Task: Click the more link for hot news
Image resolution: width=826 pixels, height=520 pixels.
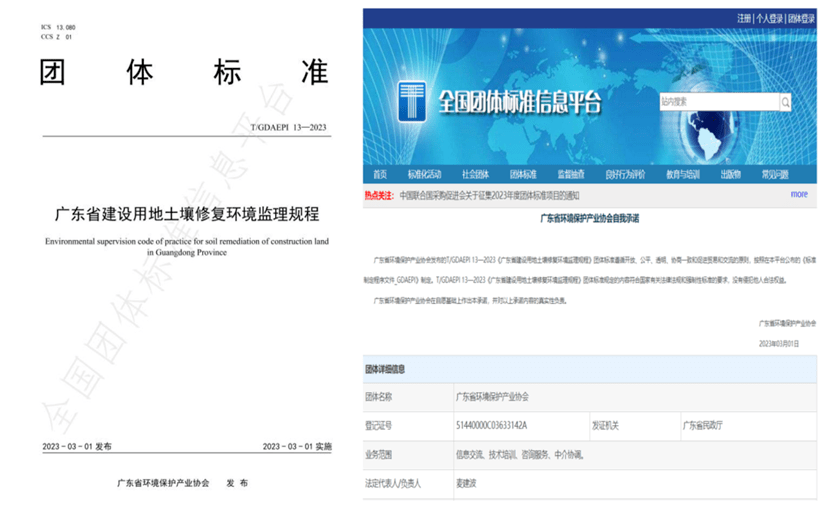Action: 798,194
